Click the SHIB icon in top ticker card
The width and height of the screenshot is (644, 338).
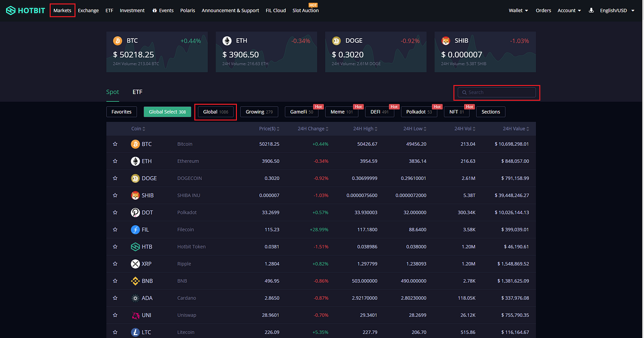446,41
